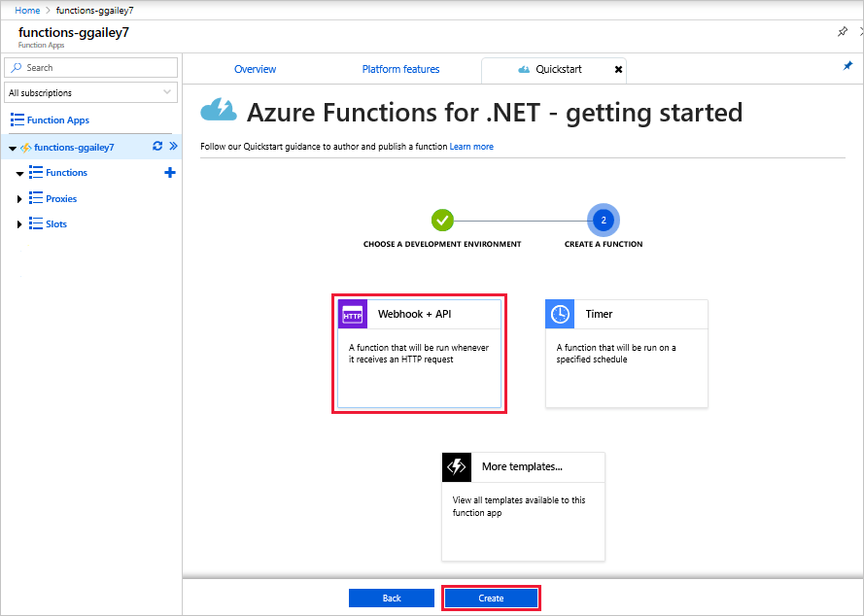Screen dimensions: 864x616
Task: Select the Timer template card
Action: click(x=627, y=354)
